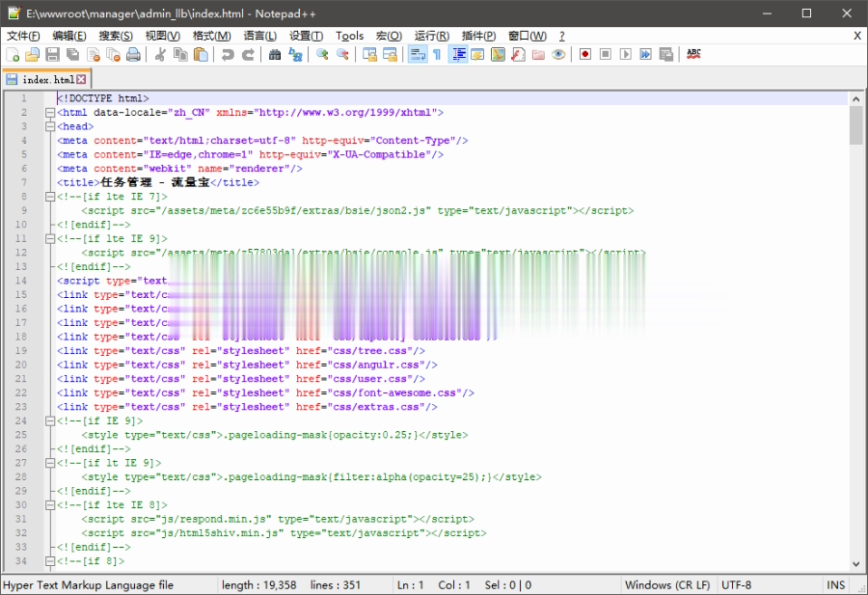Click the Save All icon

click(x=72, y=54)
